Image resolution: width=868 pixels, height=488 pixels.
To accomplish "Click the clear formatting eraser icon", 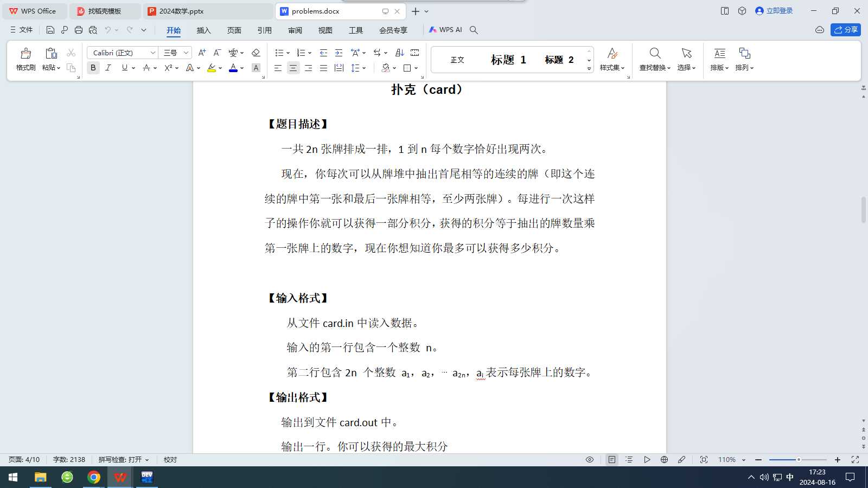I will (256, 53).
